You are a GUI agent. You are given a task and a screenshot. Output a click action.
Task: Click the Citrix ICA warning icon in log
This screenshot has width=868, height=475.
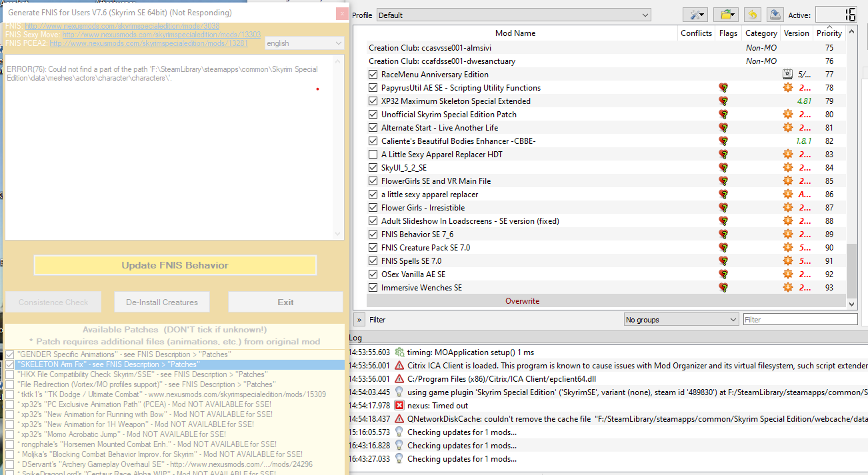point(399,366)
